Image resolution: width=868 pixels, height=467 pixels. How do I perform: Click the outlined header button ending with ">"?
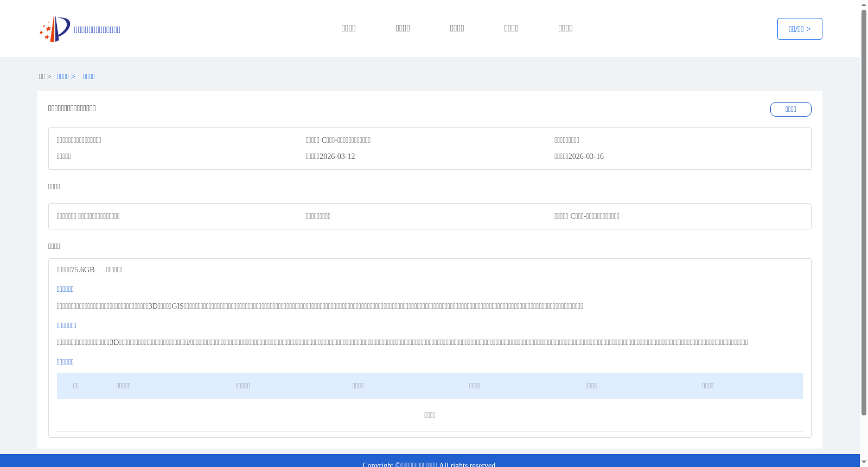[800, 29]
